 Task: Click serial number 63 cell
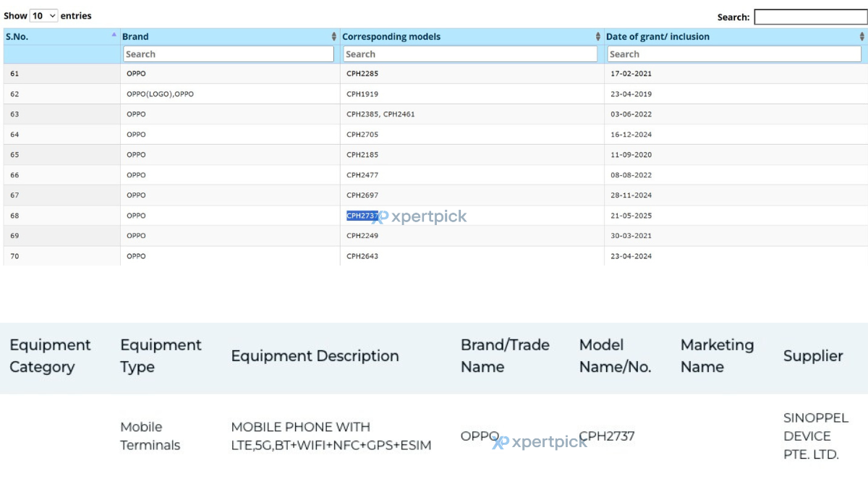click(62, 114)
